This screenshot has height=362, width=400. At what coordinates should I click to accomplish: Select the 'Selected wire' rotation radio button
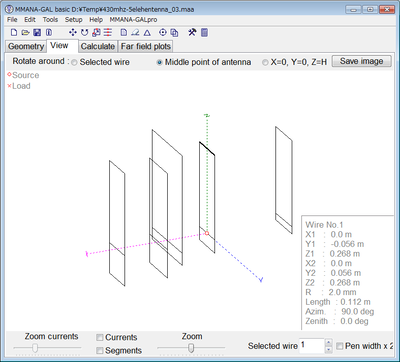pyautogui.click(x=74, y=62)
